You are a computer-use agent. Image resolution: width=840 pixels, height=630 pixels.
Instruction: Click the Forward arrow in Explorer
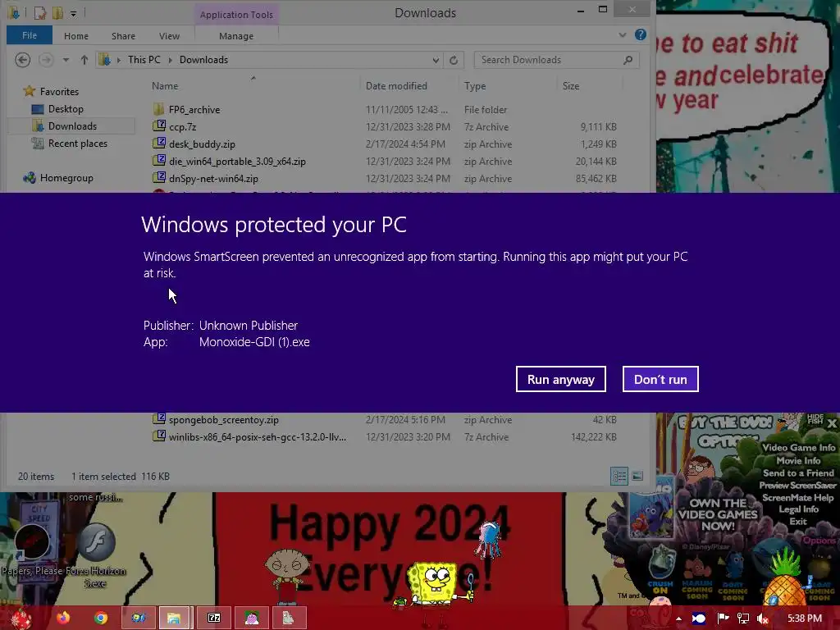click(x=46, y=60)
